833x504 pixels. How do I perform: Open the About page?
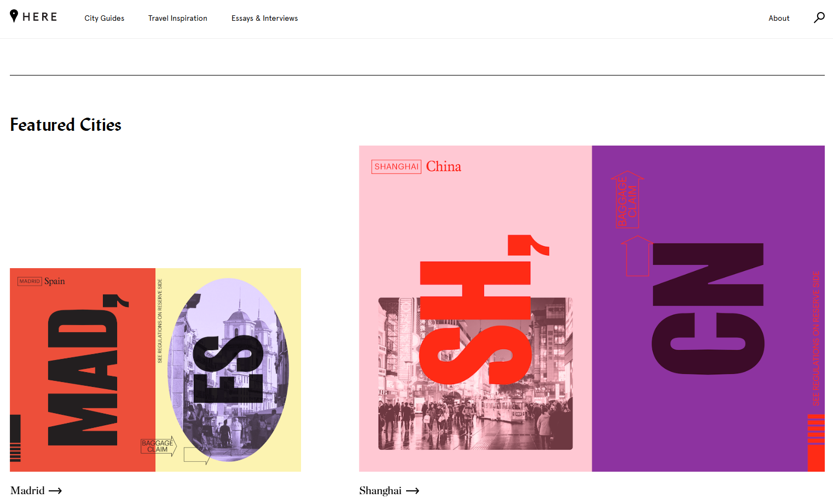778,18
